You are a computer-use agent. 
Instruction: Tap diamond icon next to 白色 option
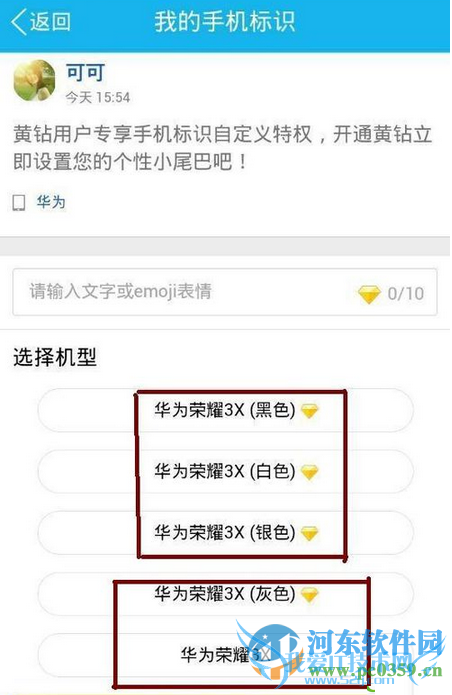pyautogui.click(x=309, y=472)
